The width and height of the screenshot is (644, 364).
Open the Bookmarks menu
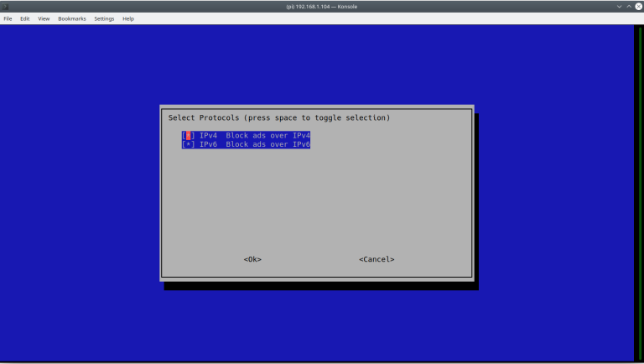coord(72,18)
